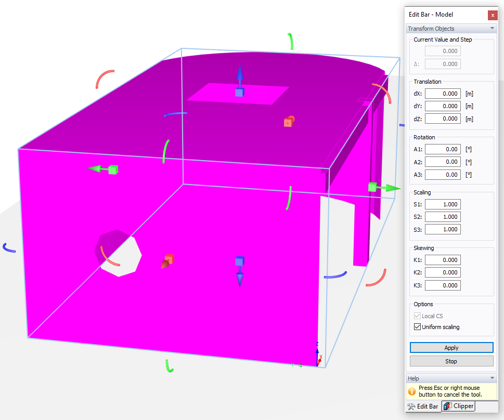This screenshot has width=504, height=420.
Task: Click the S3 scaling input field
Action: click(443, 229)
